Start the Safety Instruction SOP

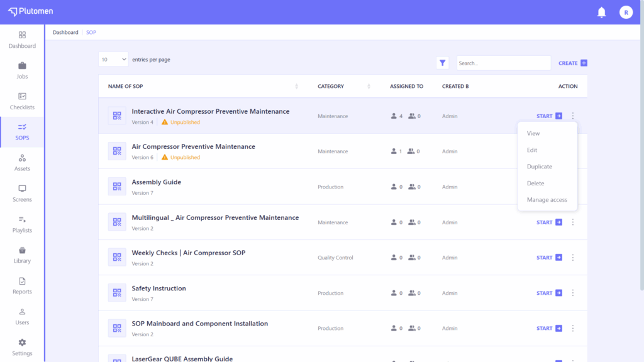click(x=549, y=293)
